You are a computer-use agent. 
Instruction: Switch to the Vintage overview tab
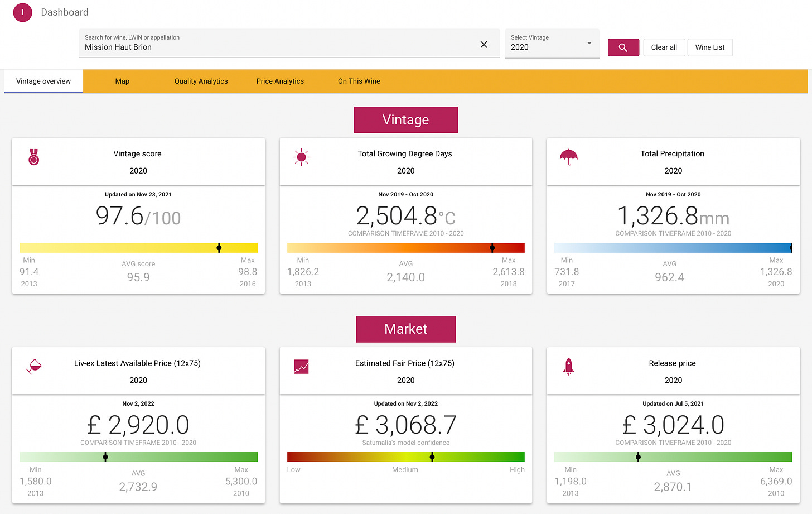click(x=43, y=81)
